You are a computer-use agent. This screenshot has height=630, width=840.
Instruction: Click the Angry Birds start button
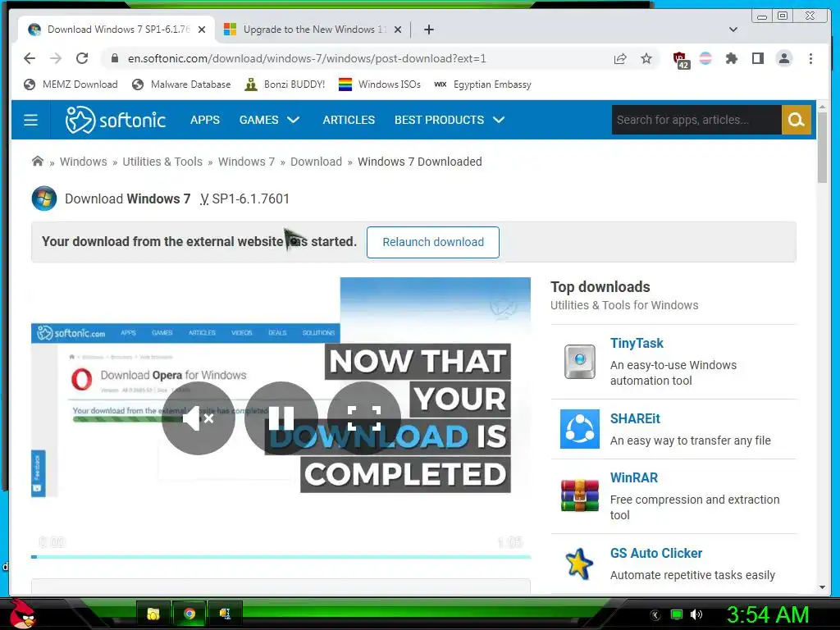tap(21, 614)
